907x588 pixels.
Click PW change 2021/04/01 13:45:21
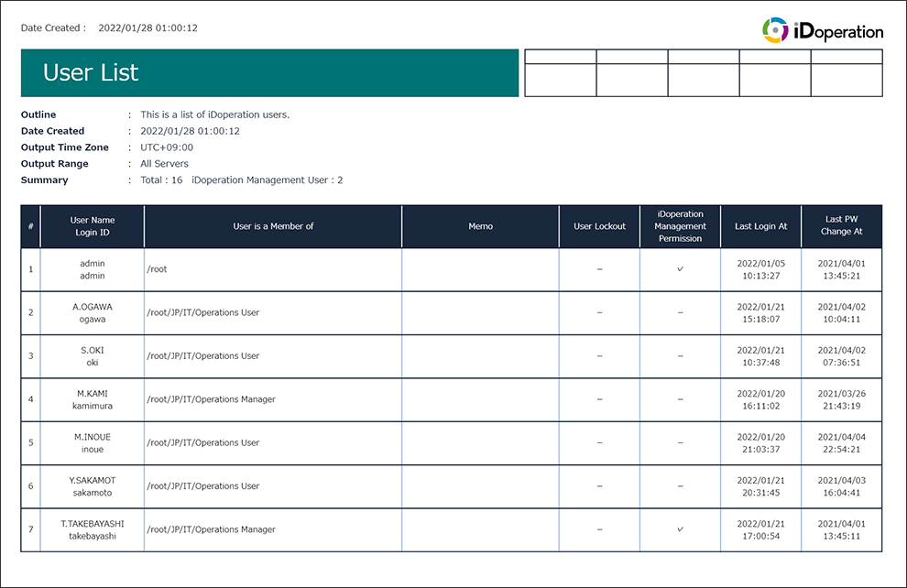[842, 269]
